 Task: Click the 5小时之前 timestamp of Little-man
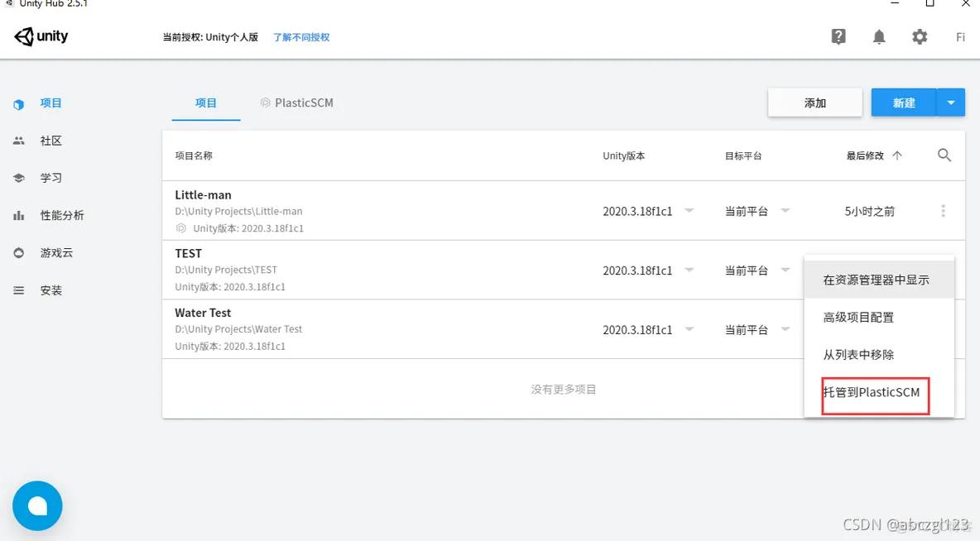tap(869, 212)
